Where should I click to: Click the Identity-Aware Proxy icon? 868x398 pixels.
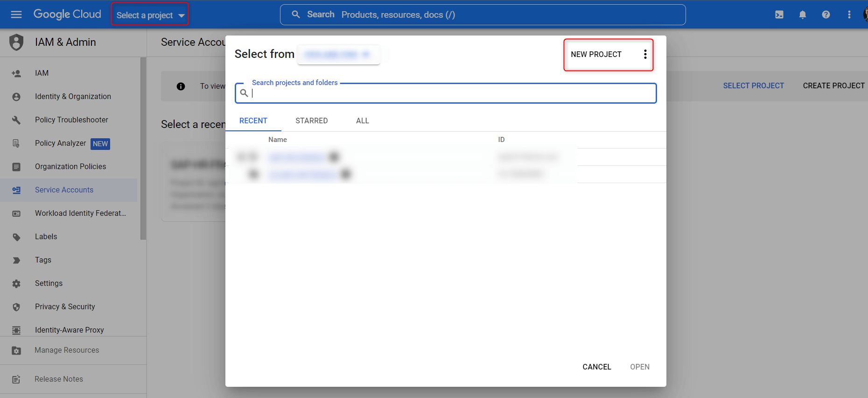16,330
